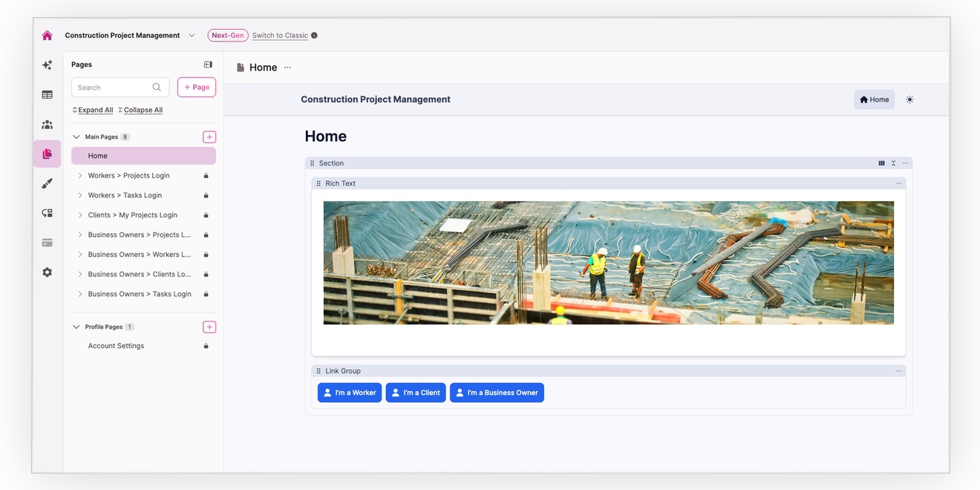Click the + Page button
The width and height of the screenshot is (980, 490).
196,88
